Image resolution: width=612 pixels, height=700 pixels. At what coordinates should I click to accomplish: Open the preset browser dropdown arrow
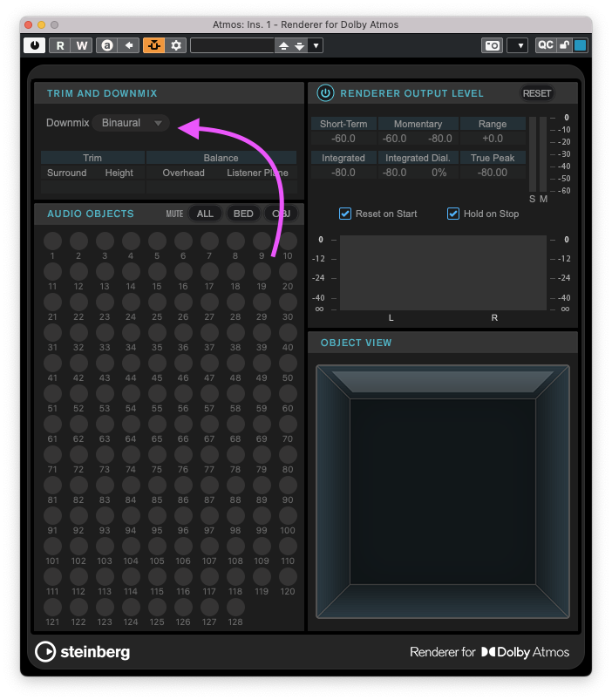click(x=316, y=45)
